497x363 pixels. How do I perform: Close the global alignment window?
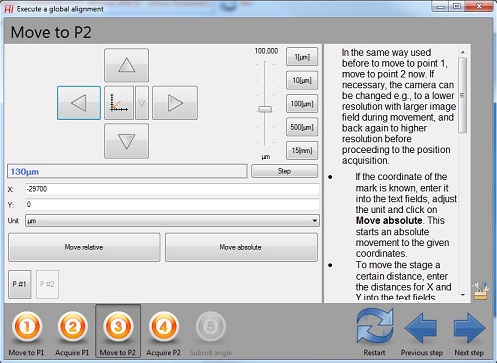click(x=479, y=6)
